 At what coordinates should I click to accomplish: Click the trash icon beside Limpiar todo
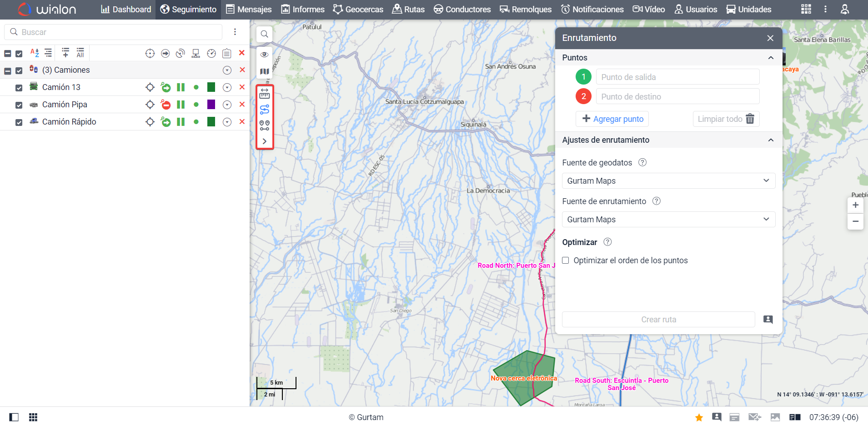click(x=750, y=119)
